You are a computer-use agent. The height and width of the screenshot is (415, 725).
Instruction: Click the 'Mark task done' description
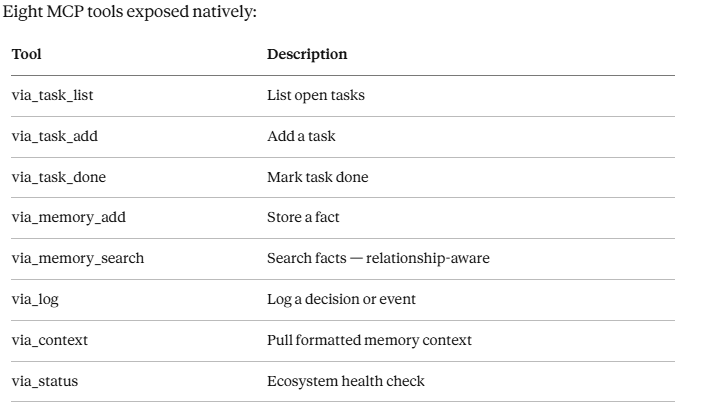point(318,177)
